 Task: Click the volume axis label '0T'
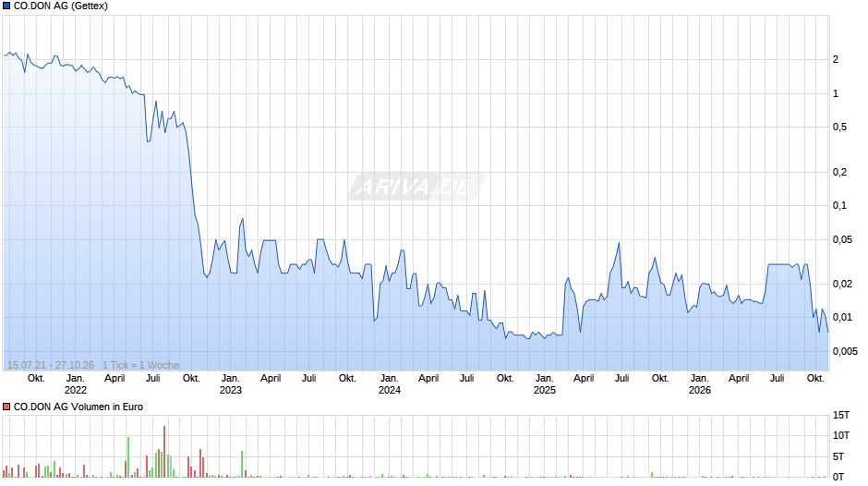[838, 477]
